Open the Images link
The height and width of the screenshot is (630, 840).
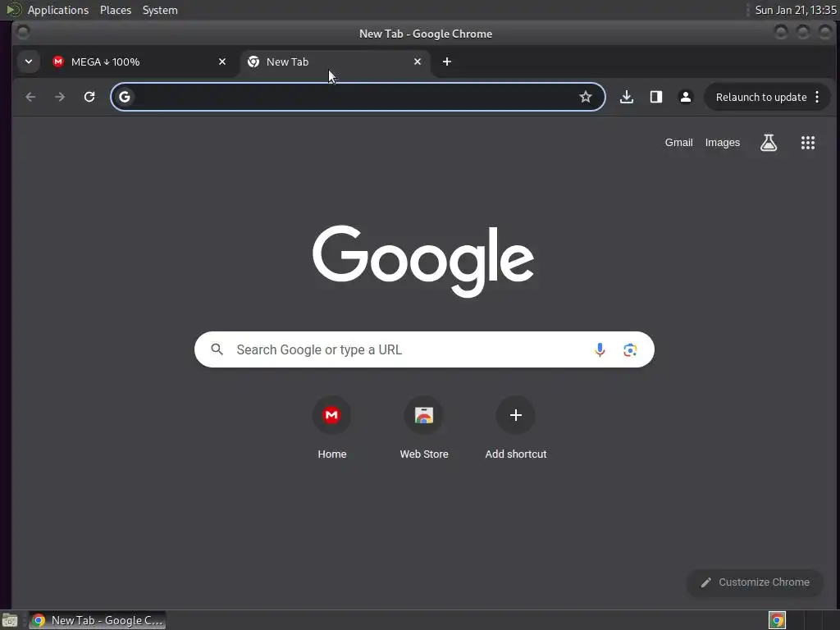pos(722,143)
